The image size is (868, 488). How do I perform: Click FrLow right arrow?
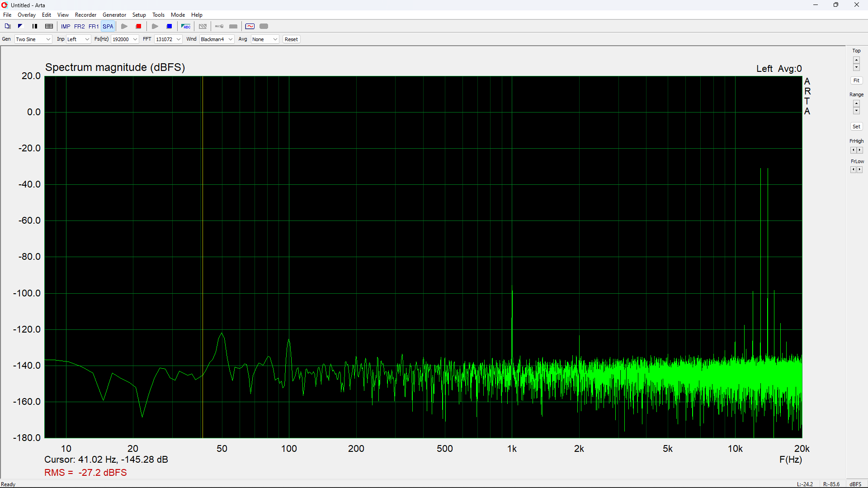[860, 170]
